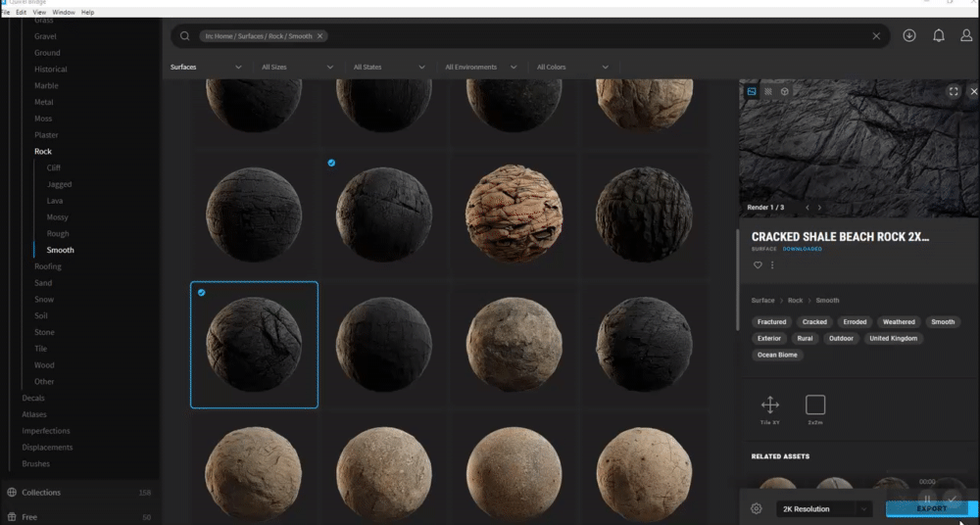The image size is (980, 525).
Task: Open the View menu
Action: coord(39,12)
